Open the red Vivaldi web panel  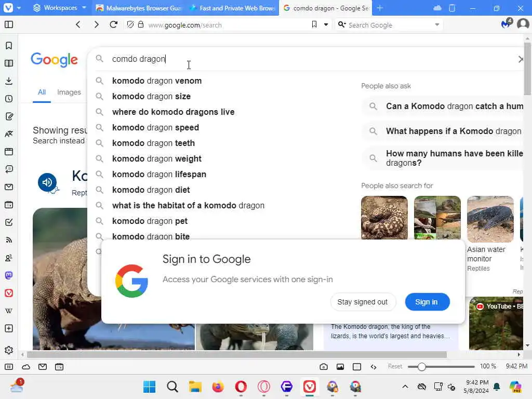click(x=9, y=293)
